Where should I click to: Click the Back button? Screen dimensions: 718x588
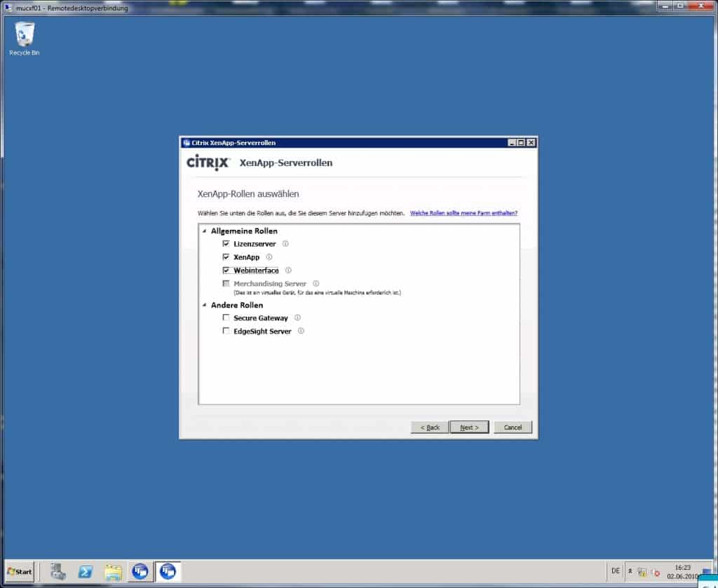430,428
